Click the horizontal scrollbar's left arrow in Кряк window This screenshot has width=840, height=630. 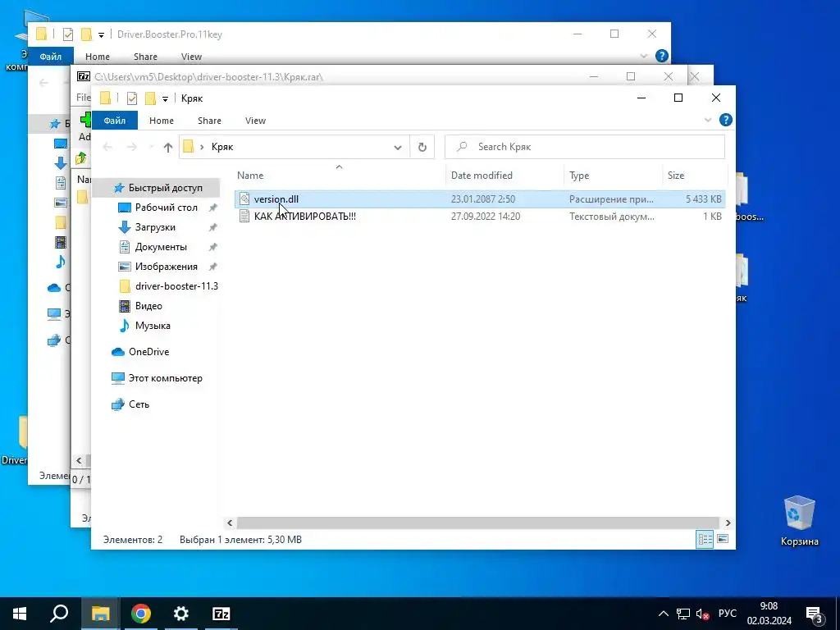click(x=230, y=523)
